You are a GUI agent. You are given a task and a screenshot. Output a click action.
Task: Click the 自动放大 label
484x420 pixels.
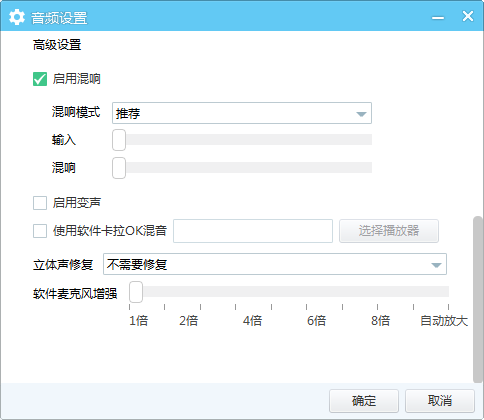(444, 321)
